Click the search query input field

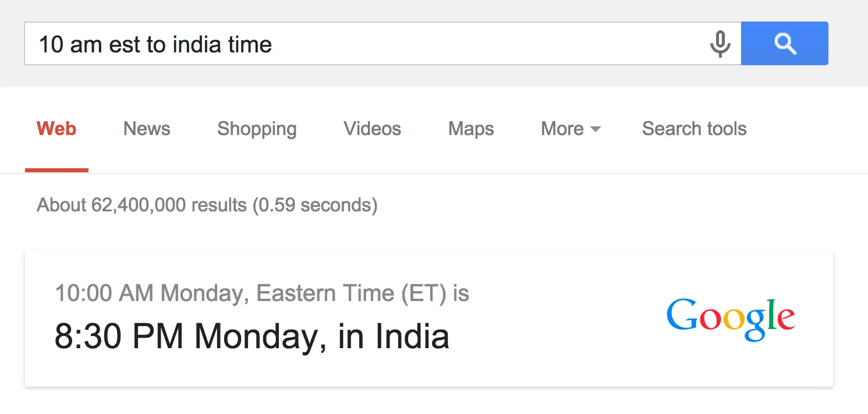[349, 43]
